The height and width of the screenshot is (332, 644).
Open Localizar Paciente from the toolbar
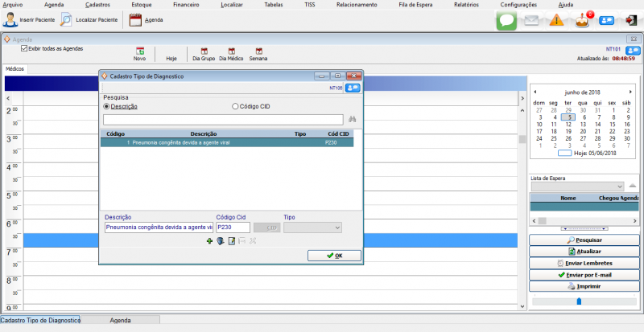[68, 20]
